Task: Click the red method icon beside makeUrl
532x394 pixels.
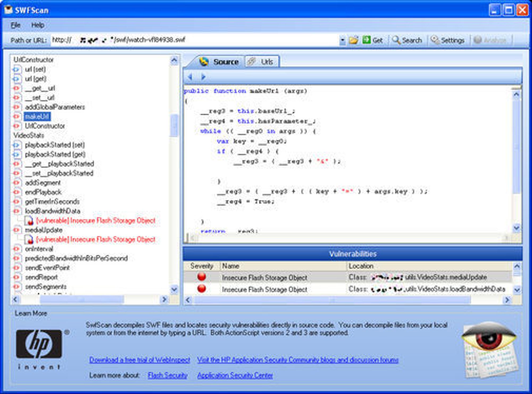Action: [16, 117]
